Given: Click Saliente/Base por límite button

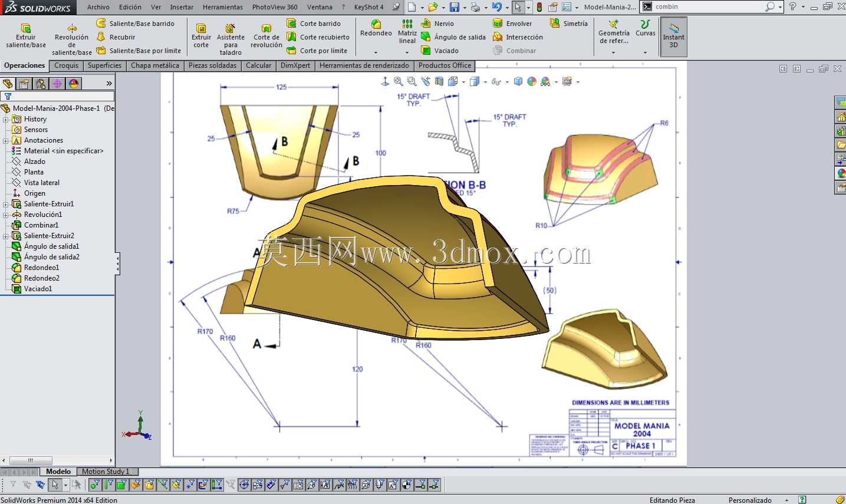Looking at the screenshot, I should coord(139,51).
